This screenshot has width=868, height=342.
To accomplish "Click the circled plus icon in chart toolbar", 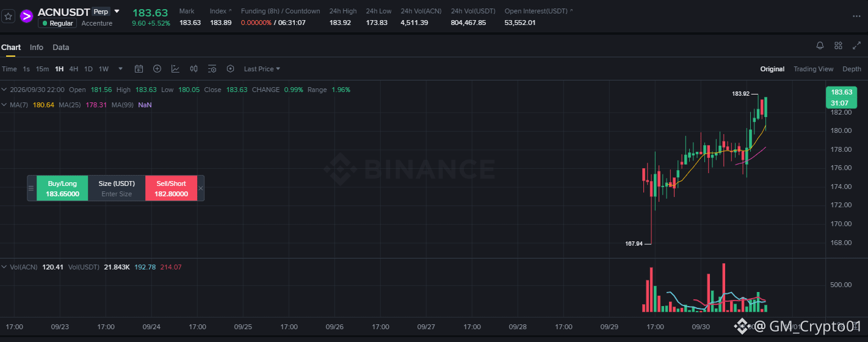I will (x=157, y=69).
